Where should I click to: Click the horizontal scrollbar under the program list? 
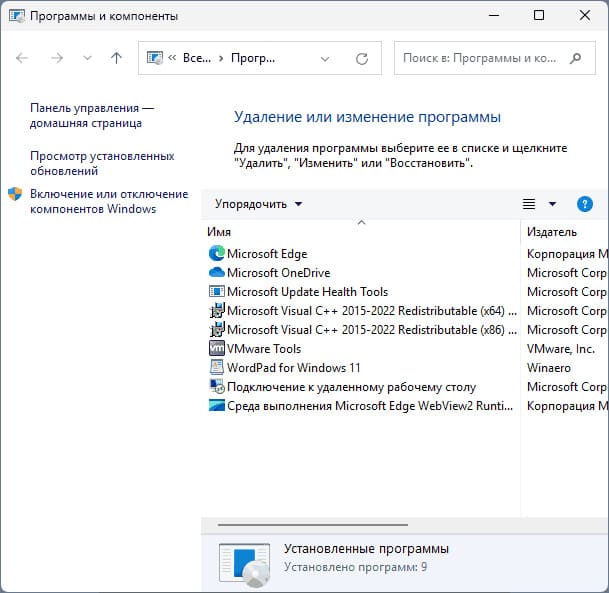click(x=313, y=525)
